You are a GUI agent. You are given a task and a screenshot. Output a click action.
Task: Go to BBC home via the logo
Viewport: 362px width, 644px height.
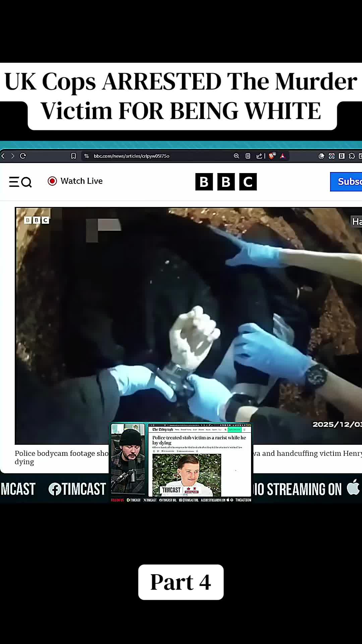[x=226, y=182]
